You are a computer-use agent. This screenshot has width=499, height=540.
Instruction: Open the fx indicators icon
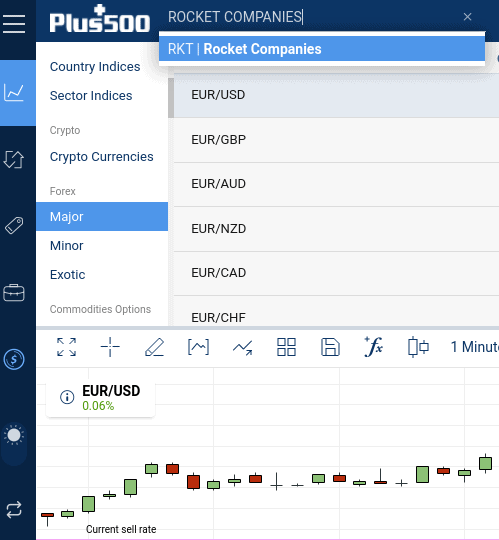pos(374,346)
